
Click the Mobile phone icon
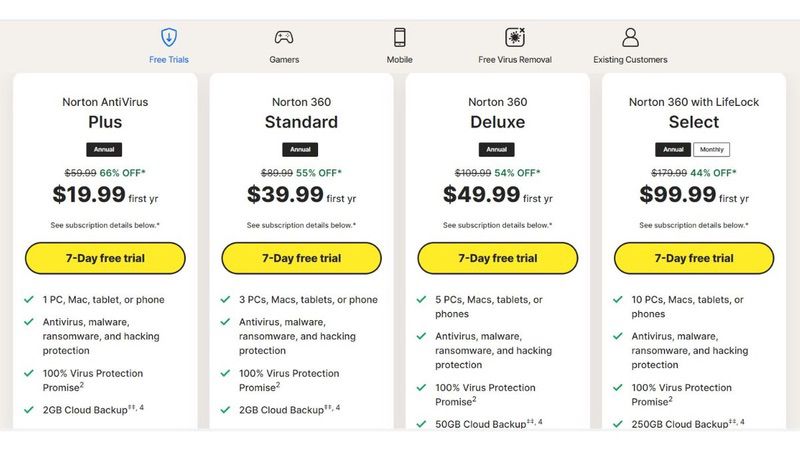pos(399,37)
